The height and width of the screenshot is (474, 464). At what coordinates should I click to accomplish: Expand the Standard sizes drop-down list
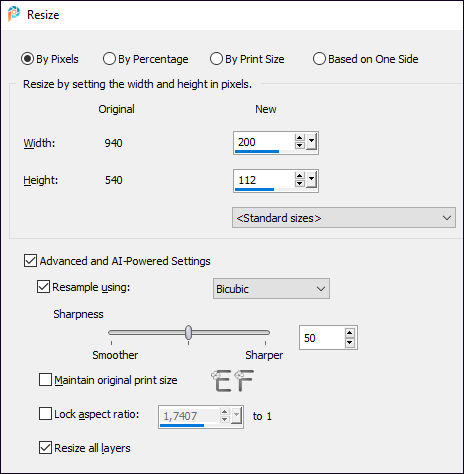click(344, 218)
